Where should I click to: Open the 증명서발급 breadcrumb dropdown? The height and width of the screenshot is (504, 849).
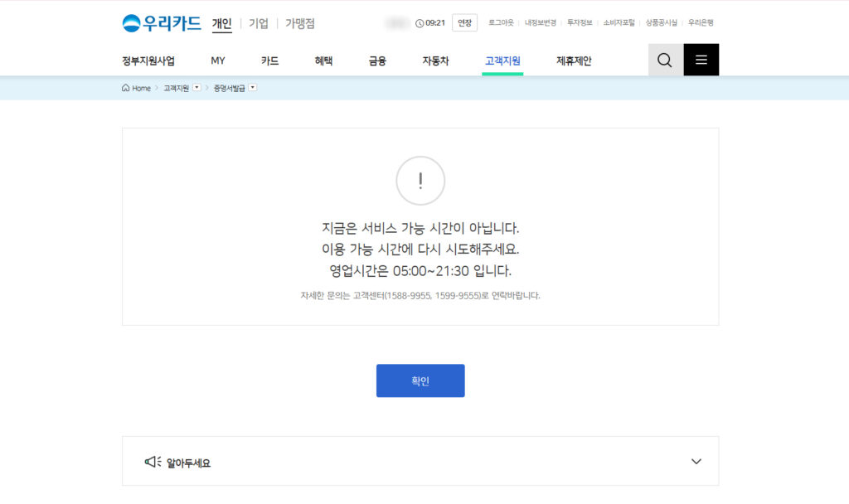point(253,87)
